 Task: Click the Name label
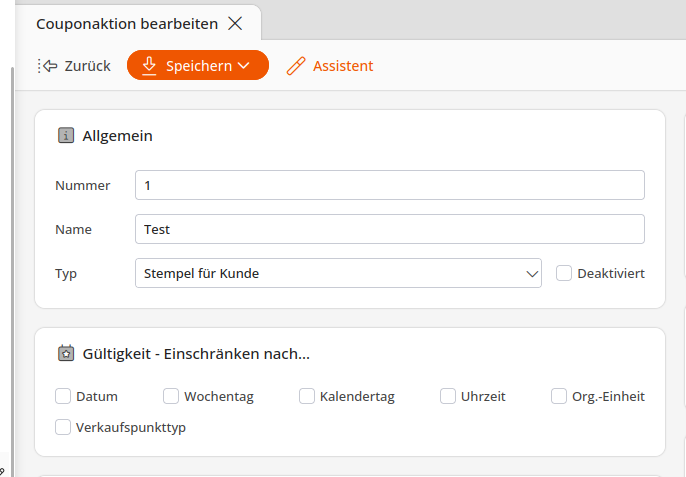point(74,229)
